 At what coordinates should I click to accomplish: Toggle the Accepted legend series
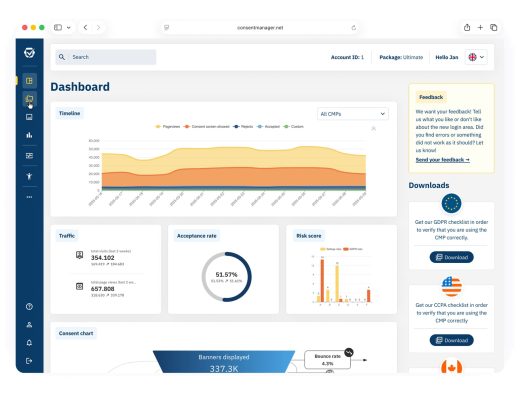point(268,127)
